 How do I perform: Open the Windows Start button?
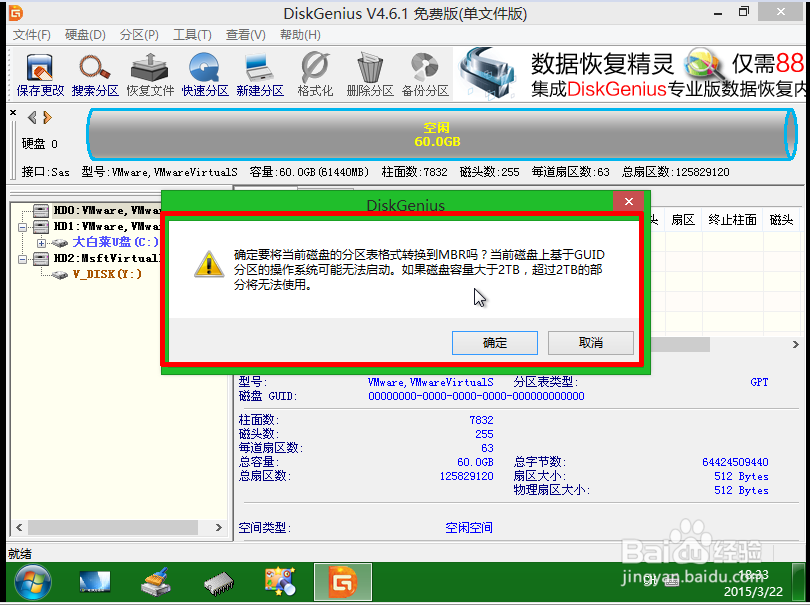(x=33, y=582)
